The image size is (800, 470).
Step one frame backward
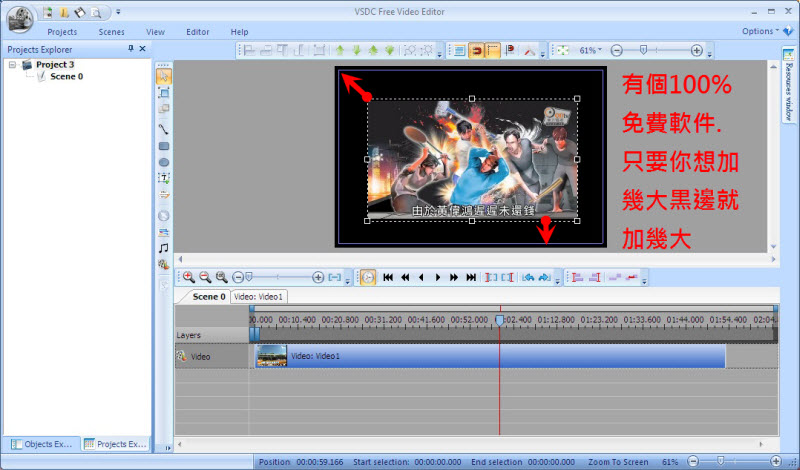(421, 277)
